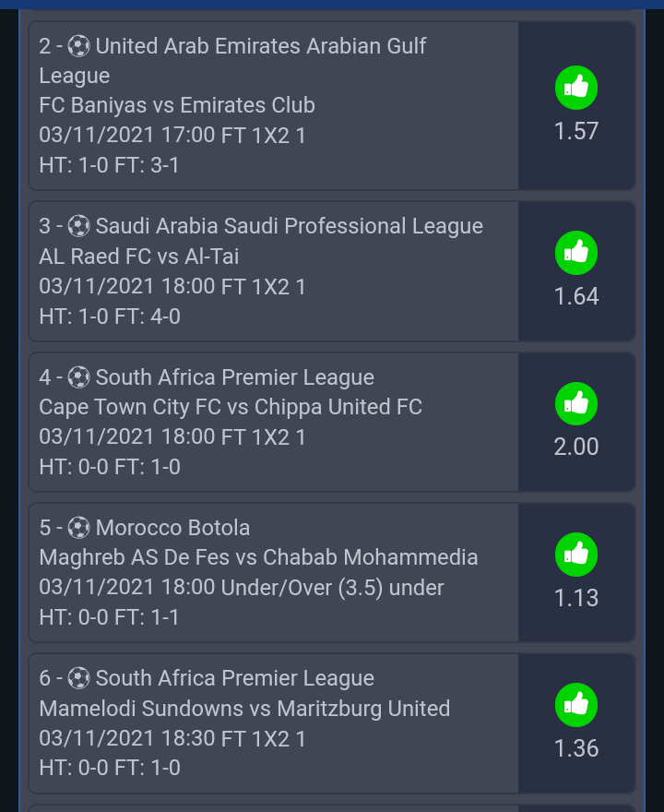This screenshot has width=664, height=812.
Task: Click the 1.57 odds value
Action: (576, 131)
